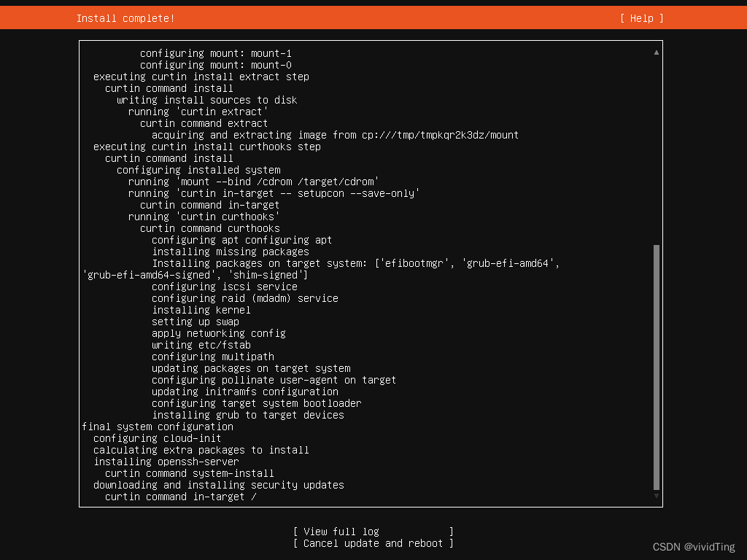Select the configuring cloud-init log entry
The width and height of the screenshot is (747, 560).
click(157, 438)
